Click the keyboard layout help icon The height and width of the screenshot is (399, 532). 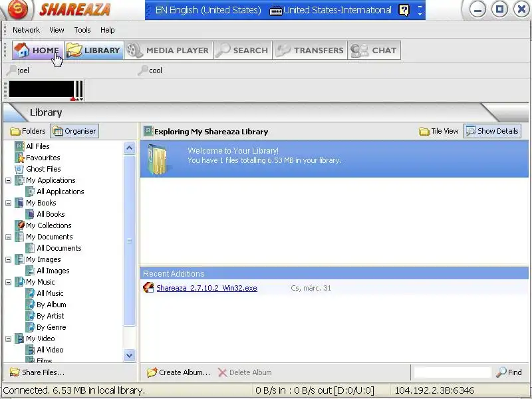(x=404, y=10)
